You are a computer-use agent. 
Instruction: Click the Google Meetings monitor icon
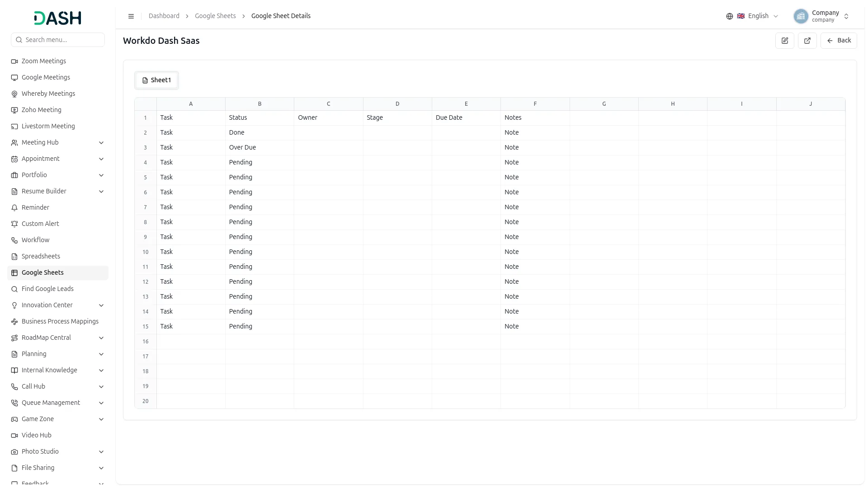[x=14, y=78]
